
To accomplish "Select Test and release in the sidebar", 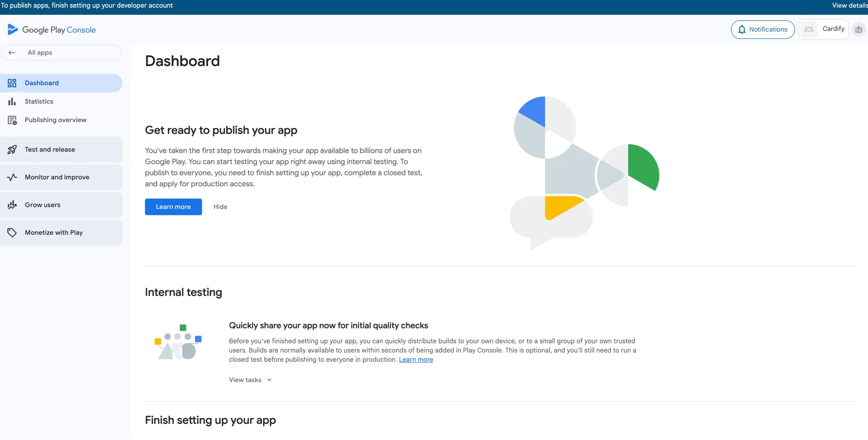I will click(x=50, y=149).
